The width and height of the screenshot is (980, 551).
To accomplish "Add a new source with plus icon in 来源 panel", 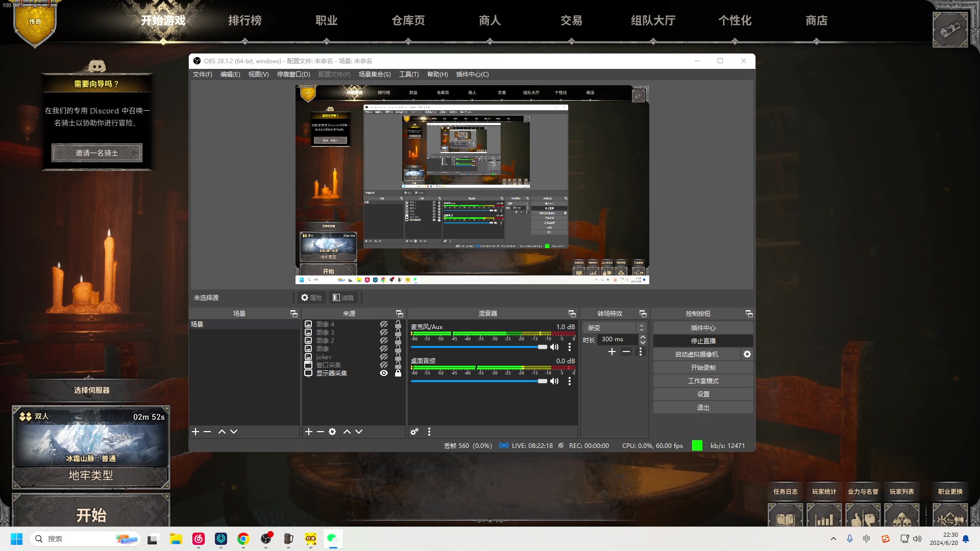I will pos(309,432).
